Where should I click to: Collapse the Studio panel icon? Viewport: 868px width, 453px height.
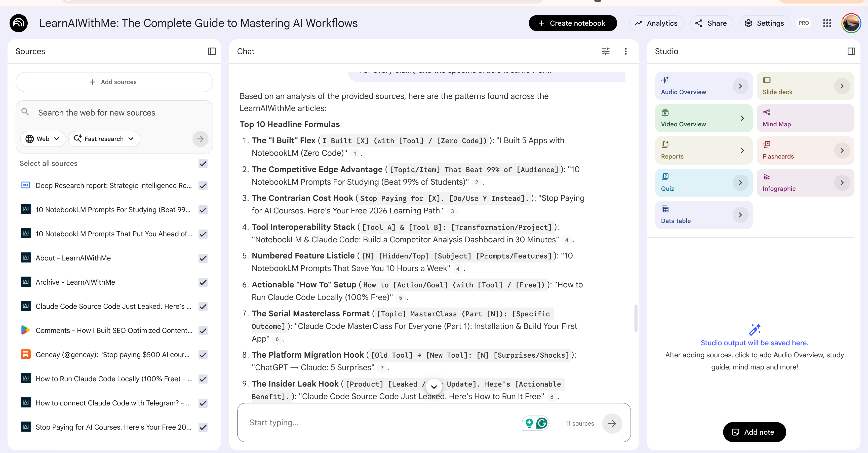click(851, 51)
